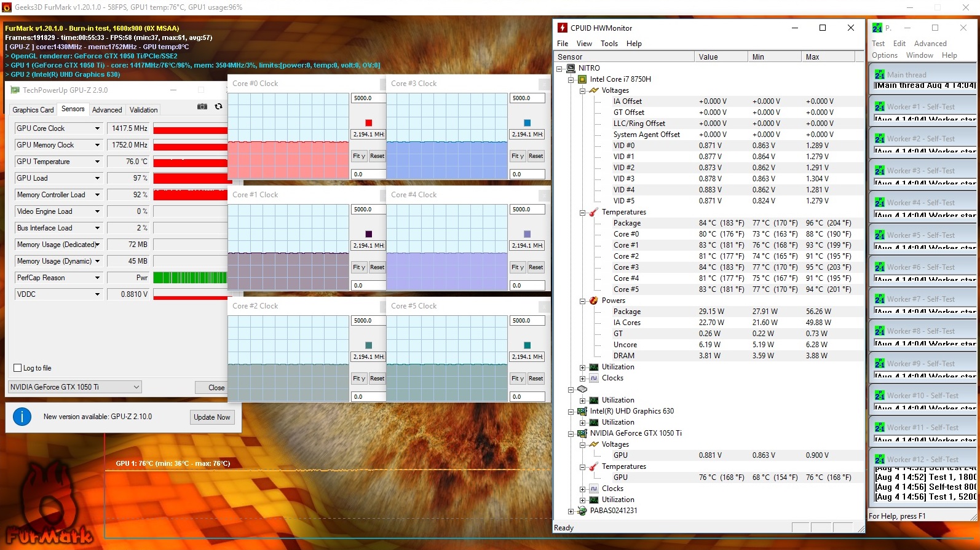This screenshot has width=980, height=550.
Task: Open the GPU Temperature sensor dropdown
Action: pyautogui.click(x=97, y=162)
